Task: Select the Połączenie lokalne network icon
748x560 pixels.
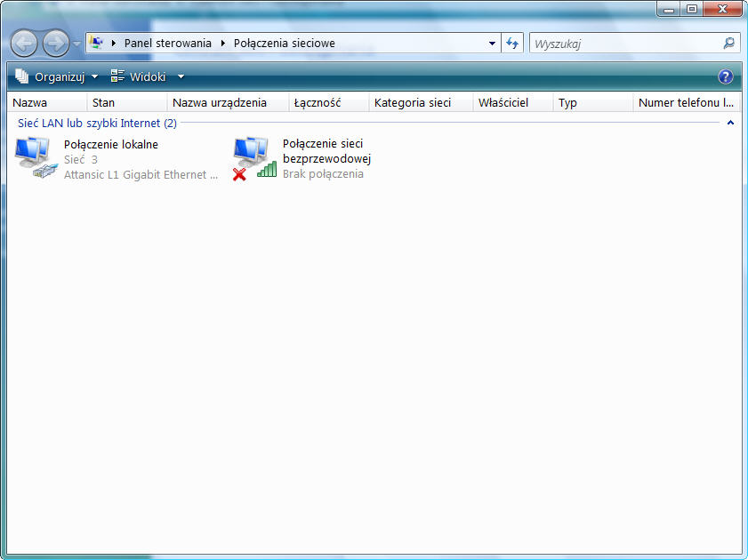Action: (x=36, y=158)
